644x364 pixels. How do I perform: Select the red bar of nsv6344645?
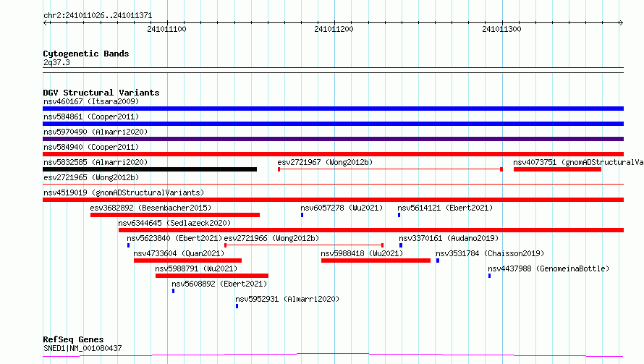pyautogui.click(x=371, y=230)
